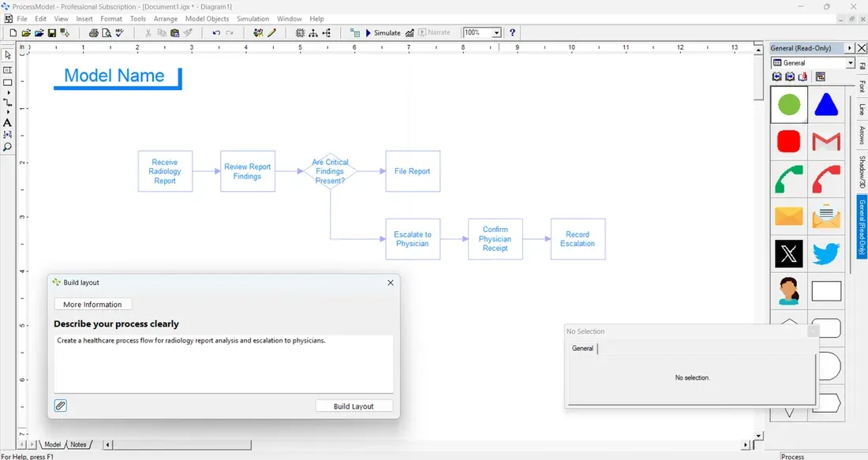Select the pointer arrow tool
The width and height of the screenshot is (868, 460).
[8, 54]
